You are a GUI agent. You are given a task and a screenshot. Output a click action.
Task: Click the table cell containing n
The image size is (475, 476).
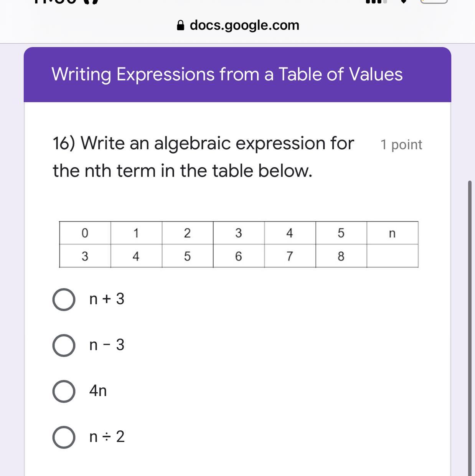[x=392, y=233]
